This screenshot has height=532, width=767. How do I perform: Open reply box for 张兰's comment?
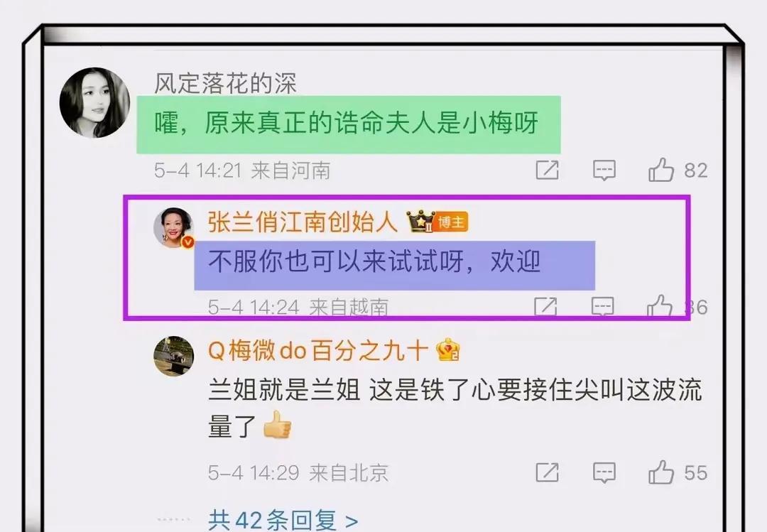[603, 307]
